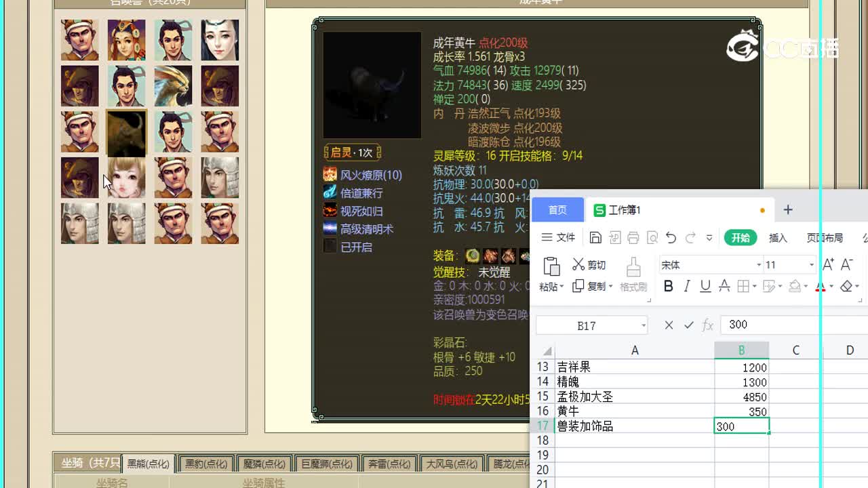Open the 黑豹(点化) mount tab
The height and width of the screenshot is (488, 868).
click(x=206, y=464)
